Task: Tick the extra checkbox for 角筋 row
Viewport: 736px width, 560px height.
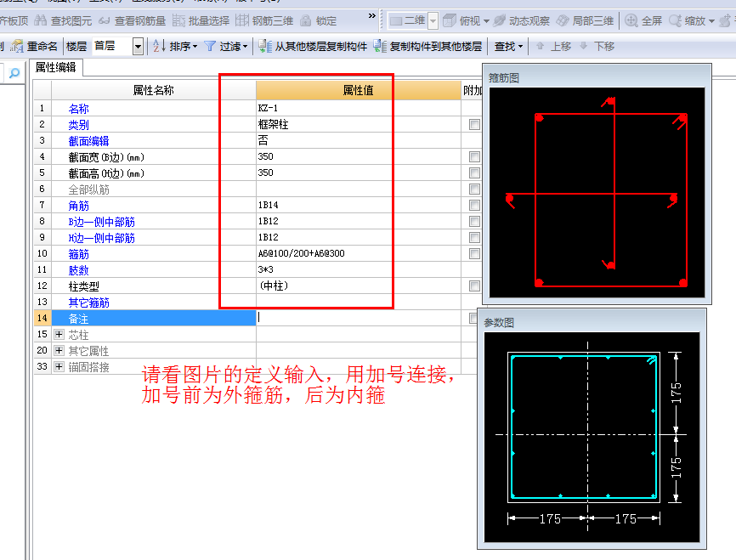Action: 474,205
